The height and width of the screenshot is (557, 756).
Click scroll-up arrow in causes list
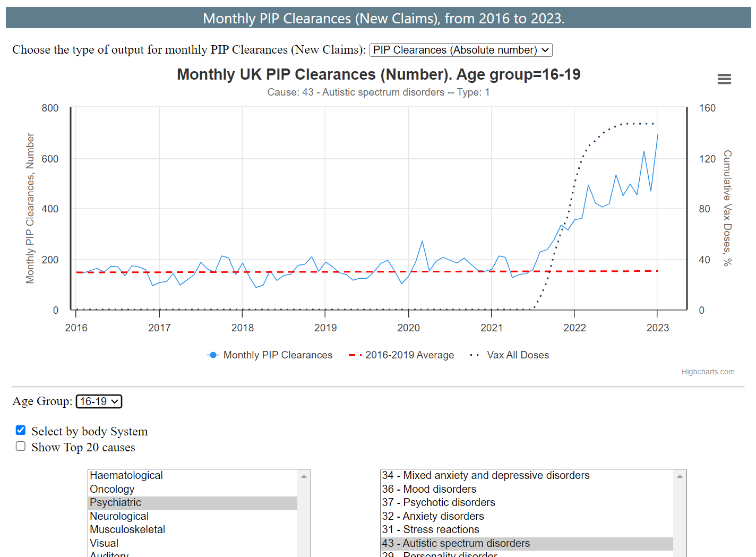(680, 476)
